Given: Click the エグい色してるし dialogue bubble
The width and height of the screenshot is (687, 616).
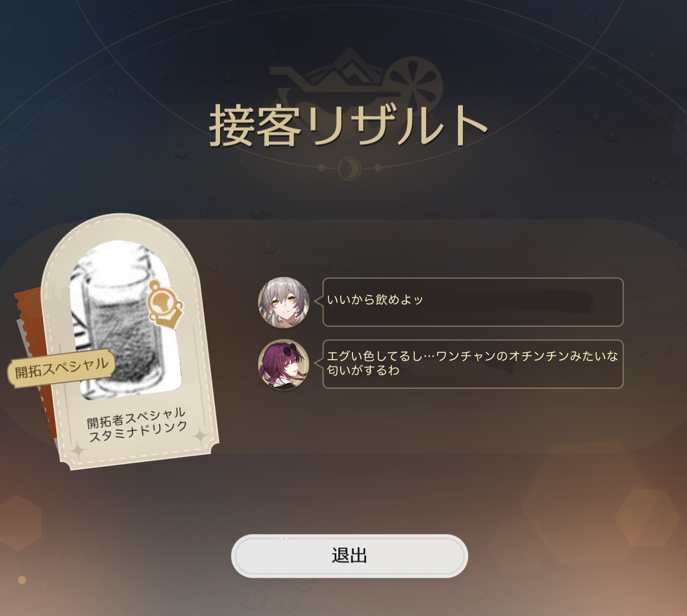Looking at the screenshot, I should pos(473,364).
